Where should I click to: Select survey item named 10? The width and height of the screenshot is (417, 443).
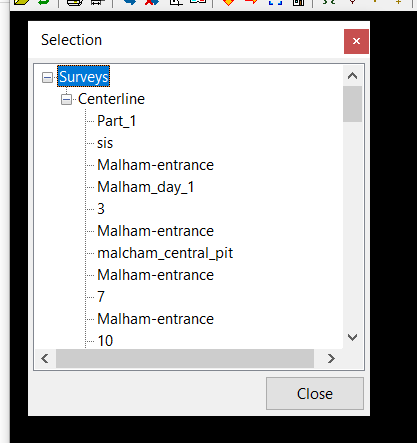(x=105, y=341)
